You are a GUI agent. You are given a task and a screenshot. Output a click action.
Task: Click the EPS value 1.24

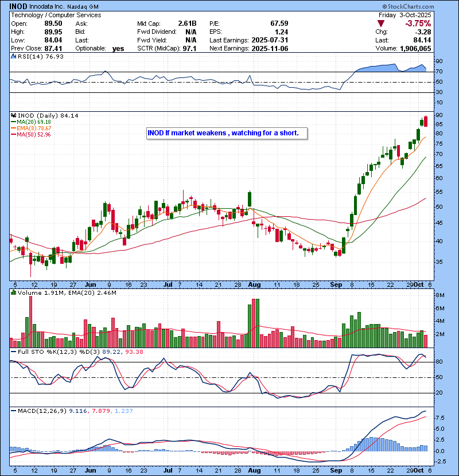click(282, 32)
